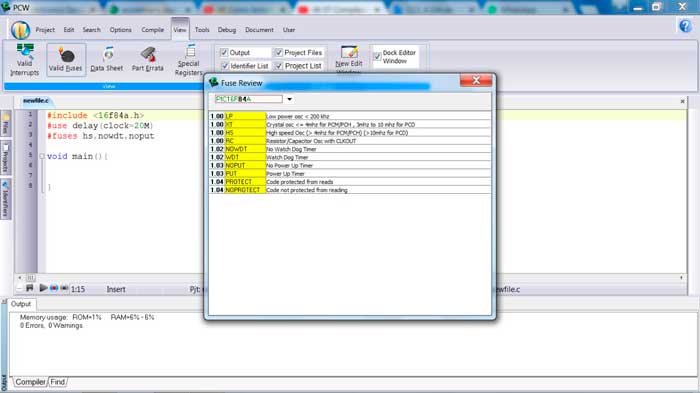This screenshot has width=700, height=393.
Task: Select the LP fuse row
Action: (x=350, y=116)
